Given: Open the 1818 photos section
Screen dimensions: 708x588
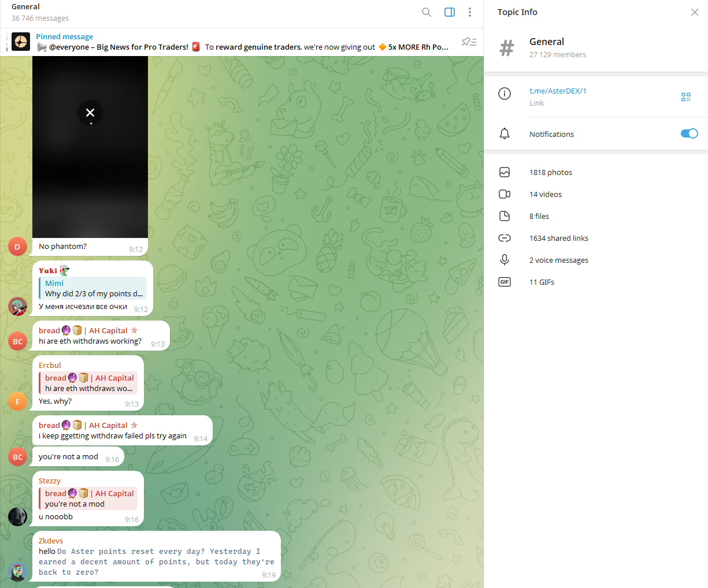Looking at the screenshot, I should click(550, 172).
